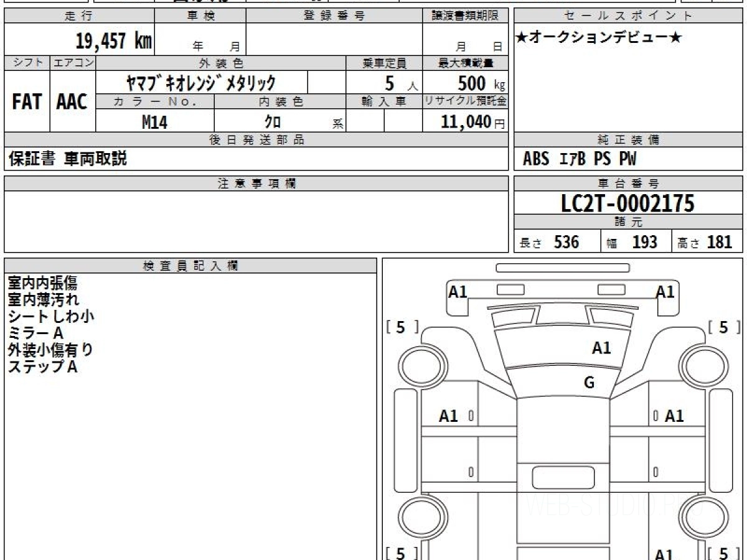
Task: Select the equipment list ABS エアB PS PW
Action: pyautogui.click(x=580, y=160)
